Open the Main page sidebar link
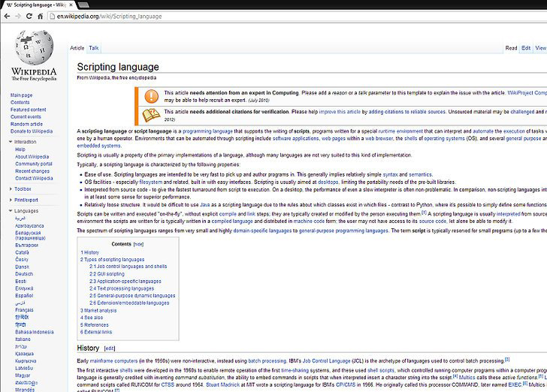This screenshot has width=547, height=392. click(21, 95)
